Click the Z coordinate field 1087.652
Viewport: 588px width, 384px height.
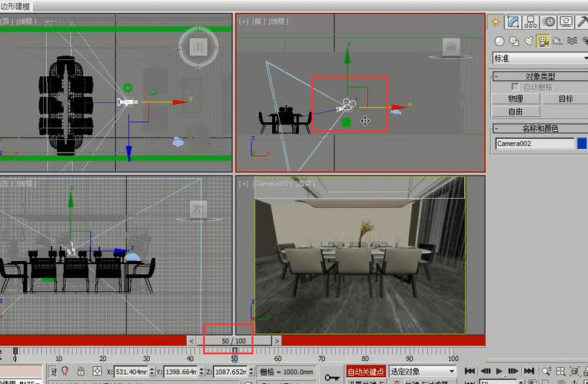231,372
